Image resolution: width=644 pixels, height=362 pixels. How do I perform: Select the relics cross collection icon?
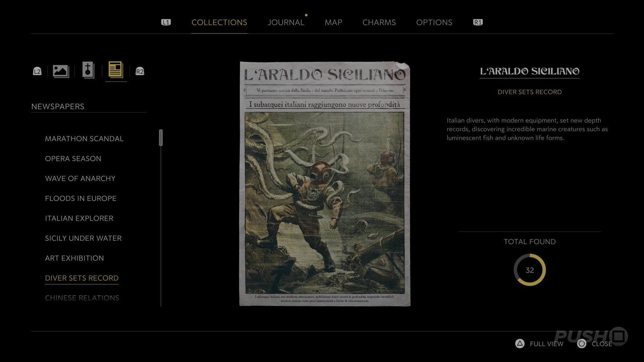pyautogui.click(x=88, y=70)
